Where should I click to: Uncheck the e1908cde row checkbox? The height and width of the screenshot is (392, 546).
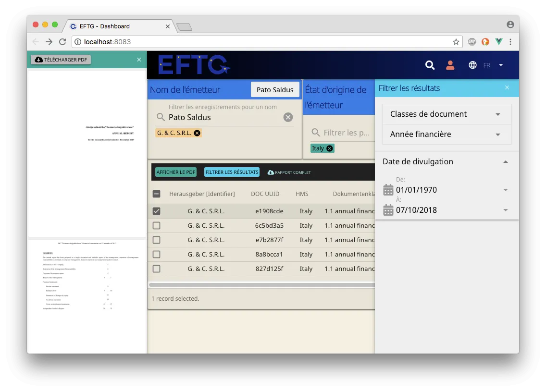[156, 211]
